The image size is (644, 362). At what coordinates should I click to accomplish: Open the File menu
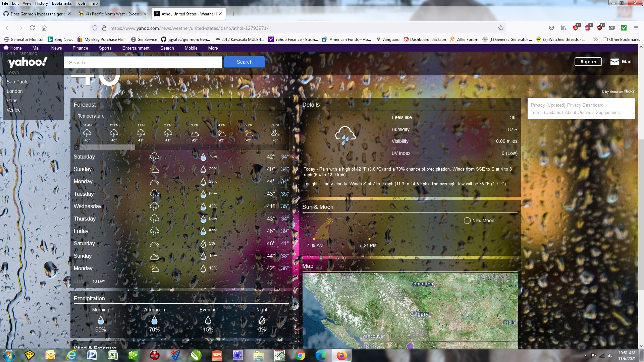pos(5,3)
